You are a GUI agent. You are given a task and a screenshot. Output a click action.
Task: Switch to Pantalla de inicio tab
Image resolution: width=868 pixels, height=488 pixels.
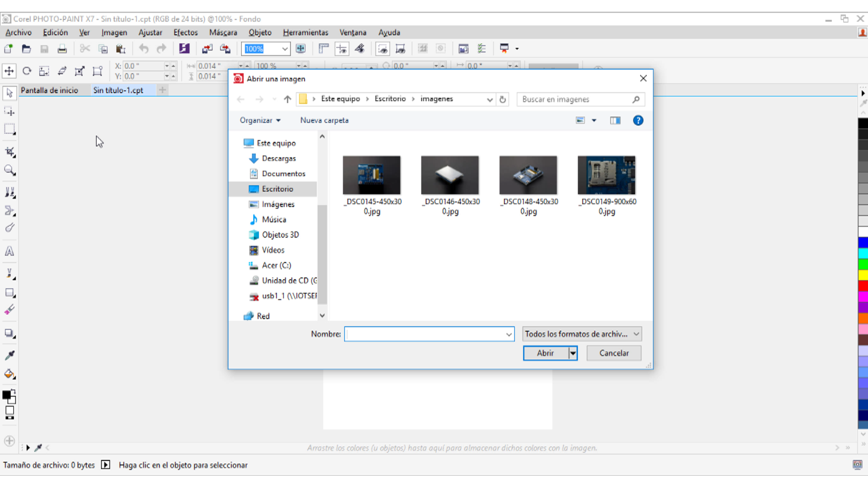pyautogui.click(x=49, y=90)
